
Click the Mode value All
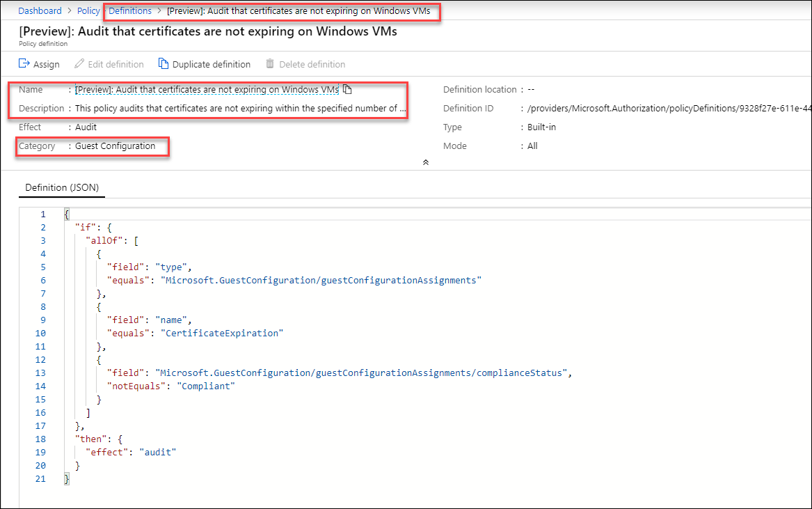pyautogui.click(x=532, y=146)
